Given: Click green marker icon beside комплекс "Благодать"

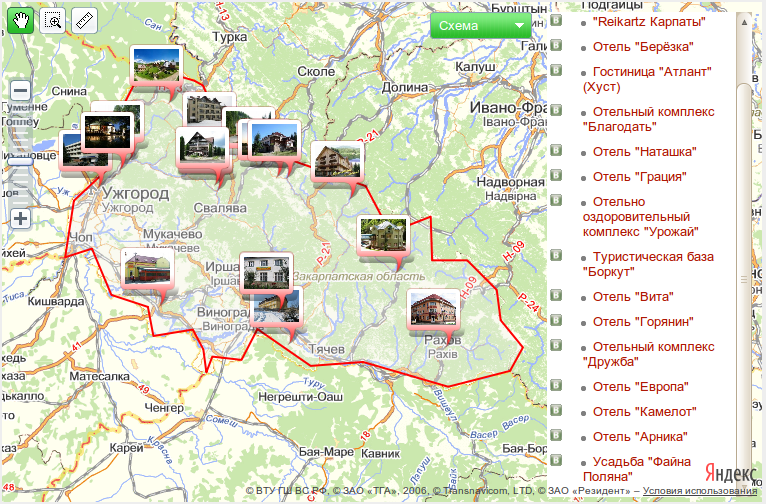Looking at the screenshot, I should (556, 110).
